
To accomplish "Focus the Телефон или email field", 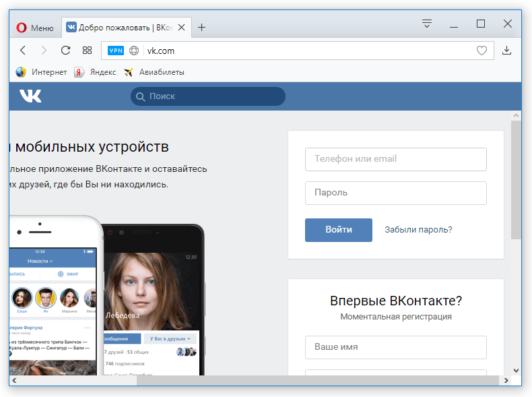I will click(x=395, y=159).
